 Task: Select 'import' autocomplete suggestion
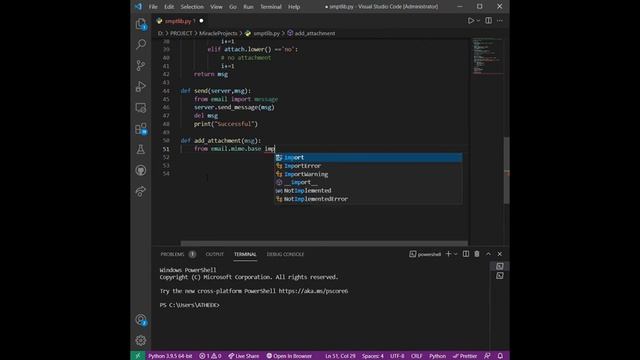368,158
